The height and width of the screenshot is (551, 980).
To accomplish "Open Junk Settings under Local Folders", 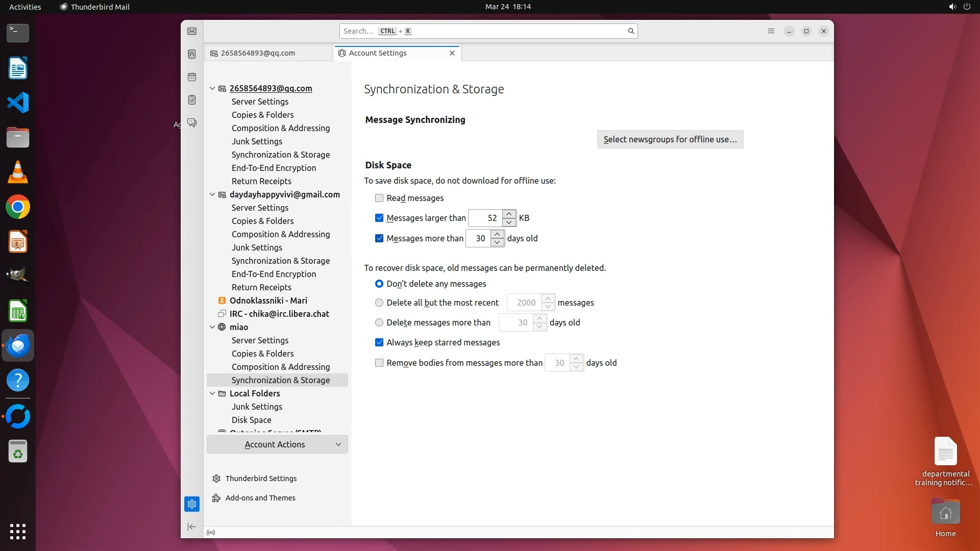I will [257, 407].
